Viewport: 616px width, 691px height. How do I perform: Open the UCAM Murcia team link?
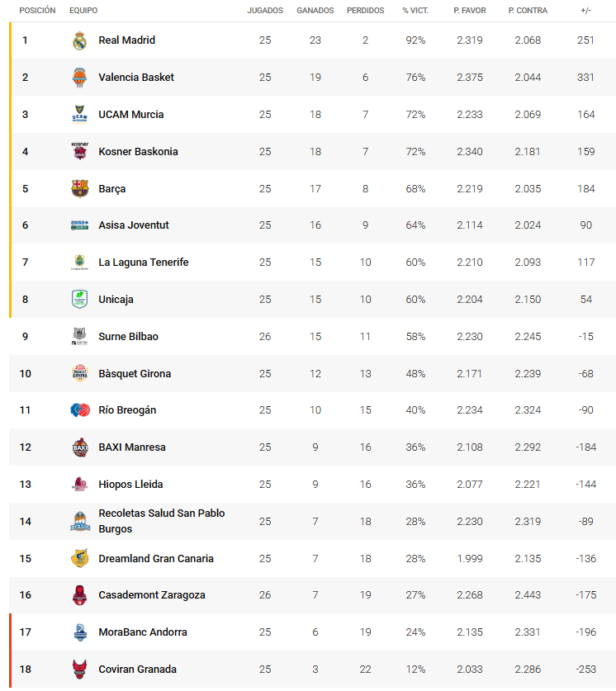click(x=130, y=115)
